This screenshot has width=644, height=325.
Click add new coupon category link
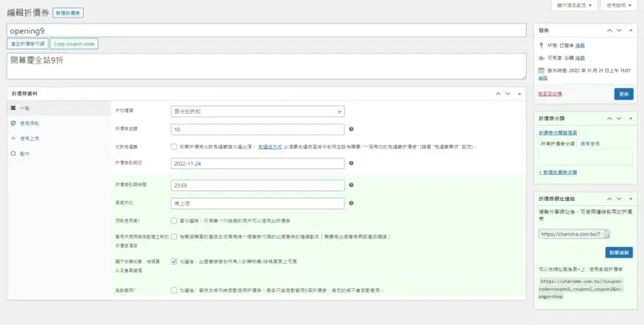point(558,173)
